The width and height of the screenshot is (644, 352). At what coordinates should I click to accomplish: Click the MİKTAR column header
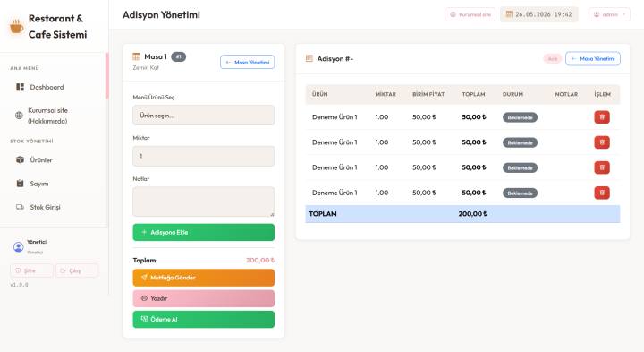pyautogui.click(x=386, y=94)
